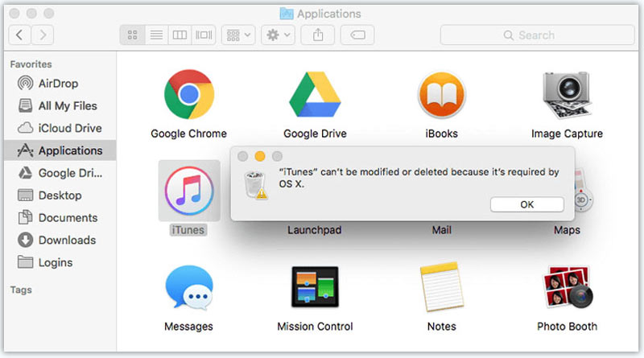
Task: Go back in Finder history
Action: tap(19, 35)
